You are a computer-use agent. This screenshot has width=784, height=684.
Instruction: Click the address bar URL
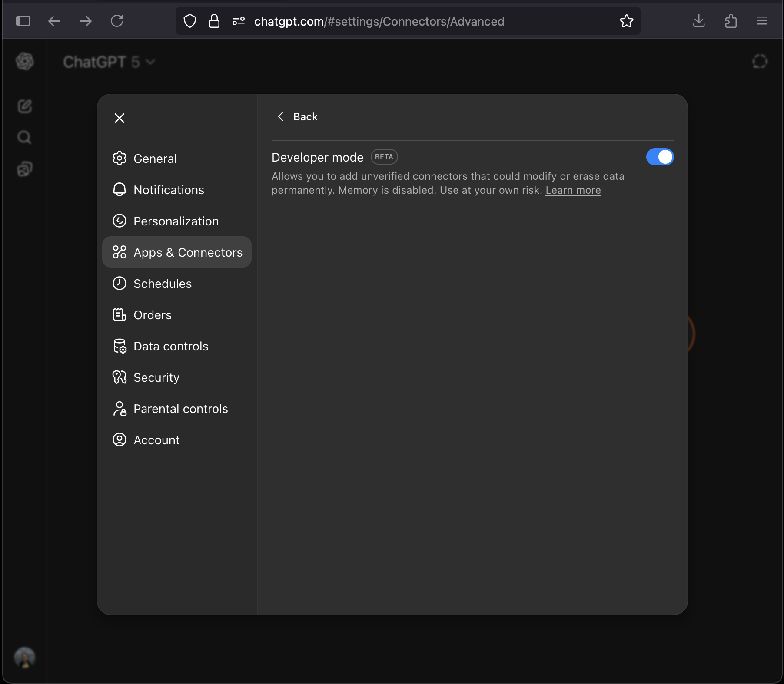pos(379,21)
